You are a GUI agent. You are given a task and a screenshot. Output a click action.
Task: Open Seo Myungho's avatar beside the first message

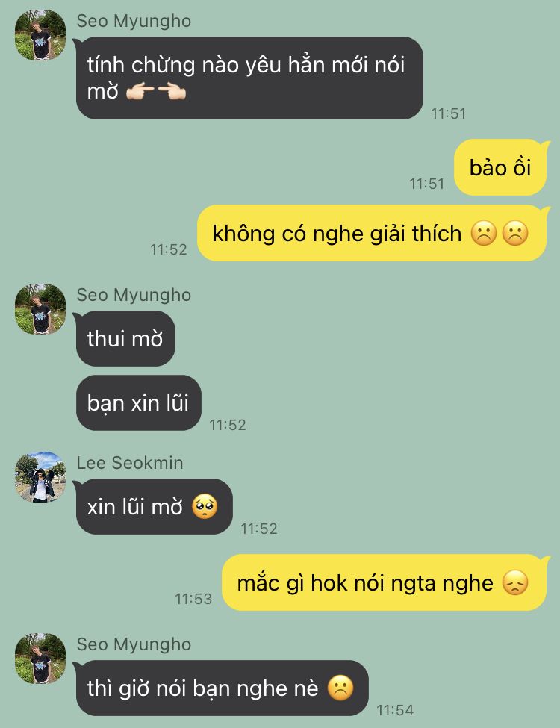(x=40, y=35)
